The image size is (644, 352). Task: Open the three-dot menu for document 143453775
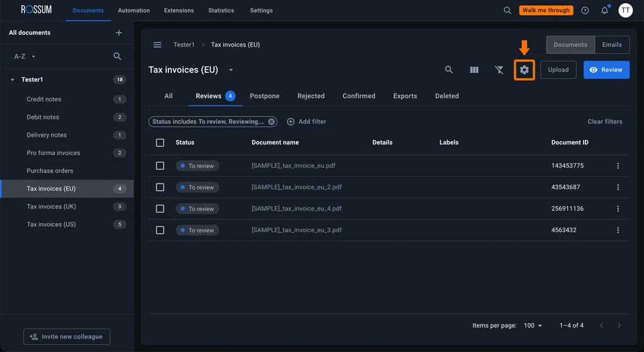(x=618, y=166)
